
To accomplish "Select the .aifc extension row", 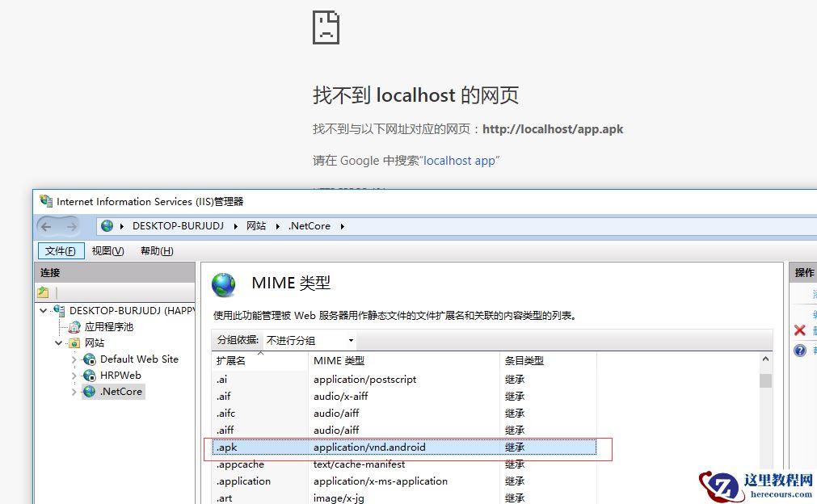I will [x=404, y=414].
